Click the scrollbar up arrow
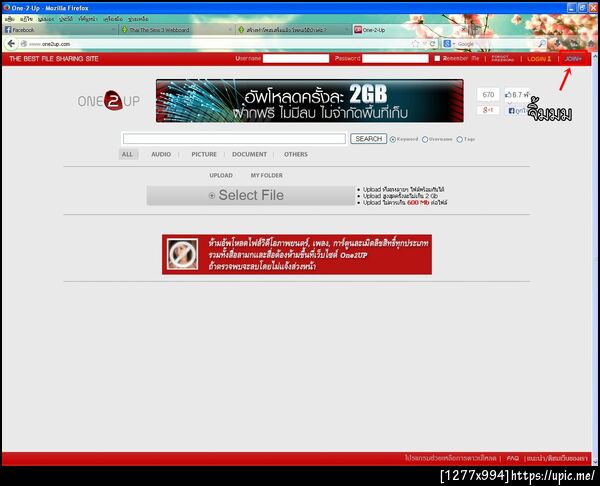The height and width of the screenshot is (486, 600). (595, 56)
